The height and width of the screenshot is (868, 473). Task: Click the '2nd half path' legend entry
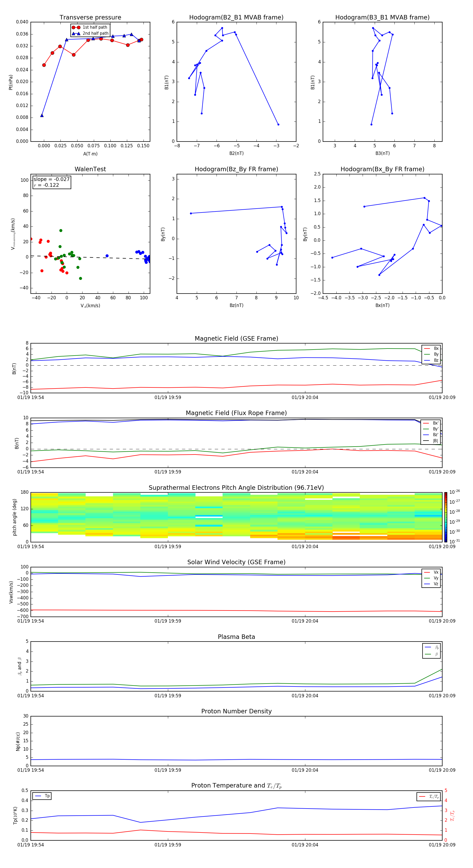(x=90, y=33)
